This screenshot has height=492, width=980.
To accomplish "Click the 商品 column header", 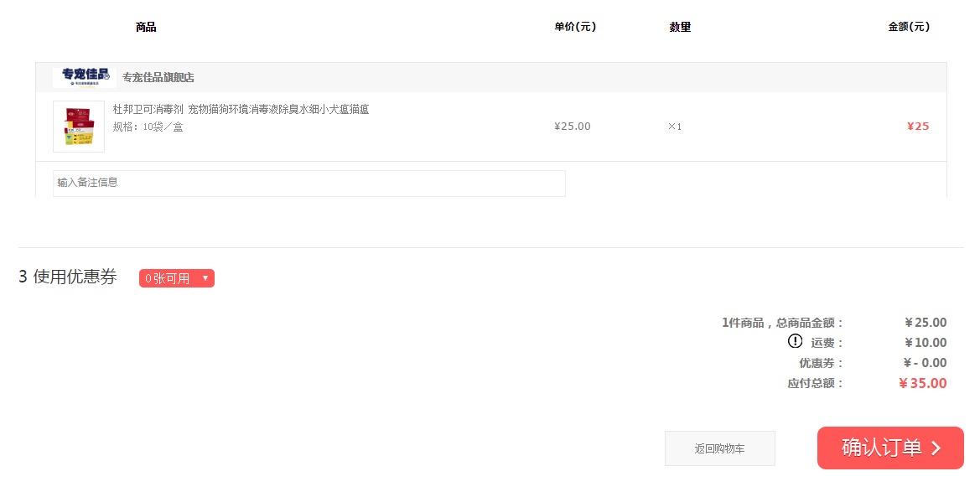I will (x=146, y=27).
